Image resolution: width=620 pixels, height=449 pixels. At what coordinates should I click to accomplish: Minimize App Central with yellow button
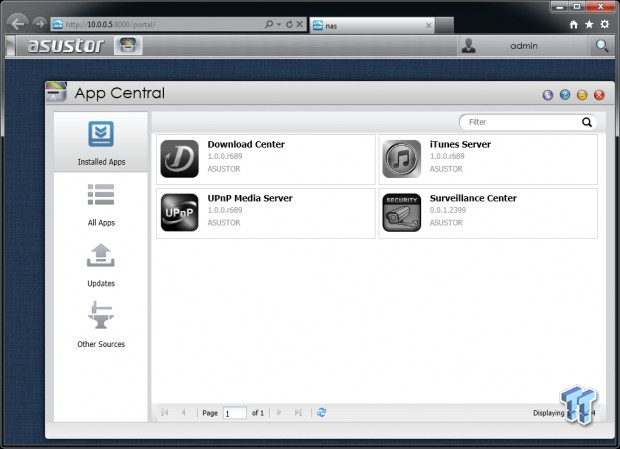pyautogui.click(x=582, y=95)
